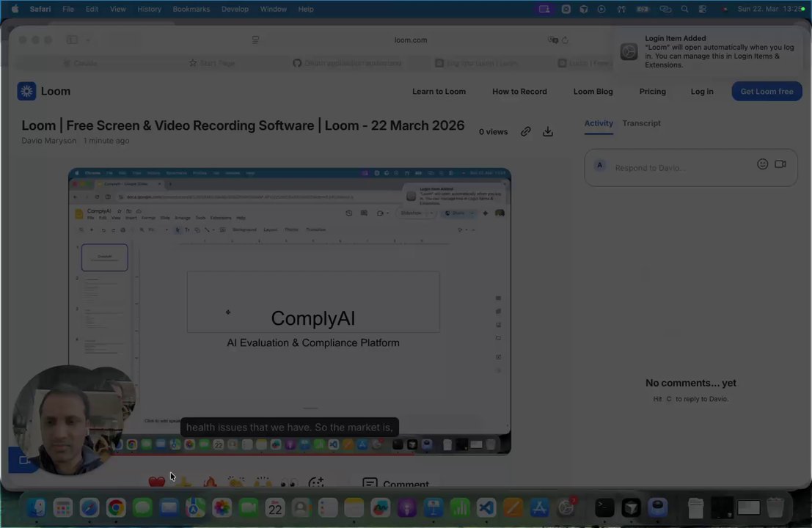Open the page reader icon in toolbar
This screenshot has height=528, width=812.
pyautogui.click(x=255, y=40)
